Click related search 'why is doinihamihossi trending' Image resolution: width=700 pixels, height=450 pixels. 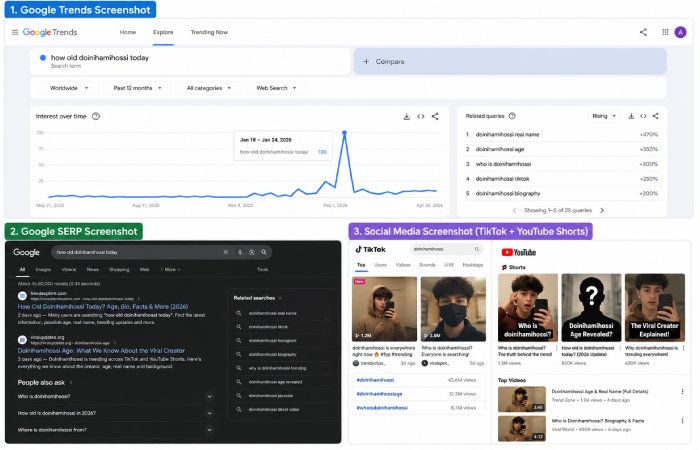(x=277, y=369)
